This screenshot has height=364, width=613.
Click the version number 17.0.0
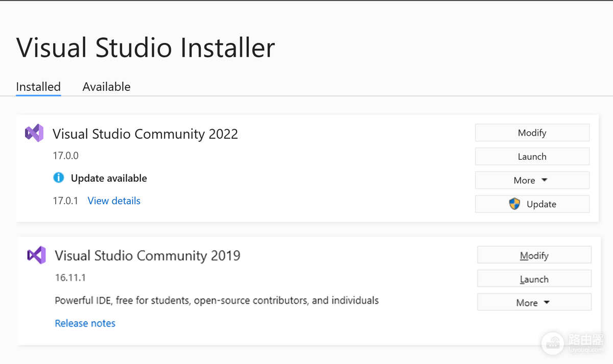(x=66, y=156)
